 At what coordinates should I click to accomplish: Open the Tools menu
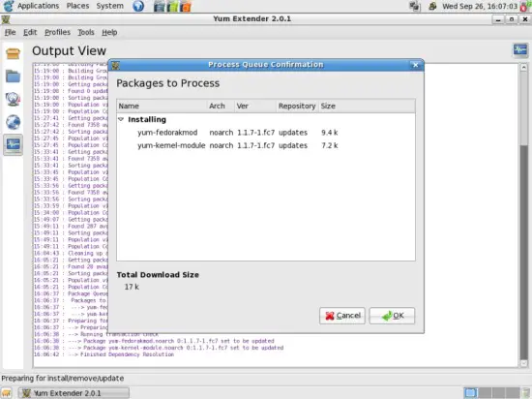click(86, 32)
